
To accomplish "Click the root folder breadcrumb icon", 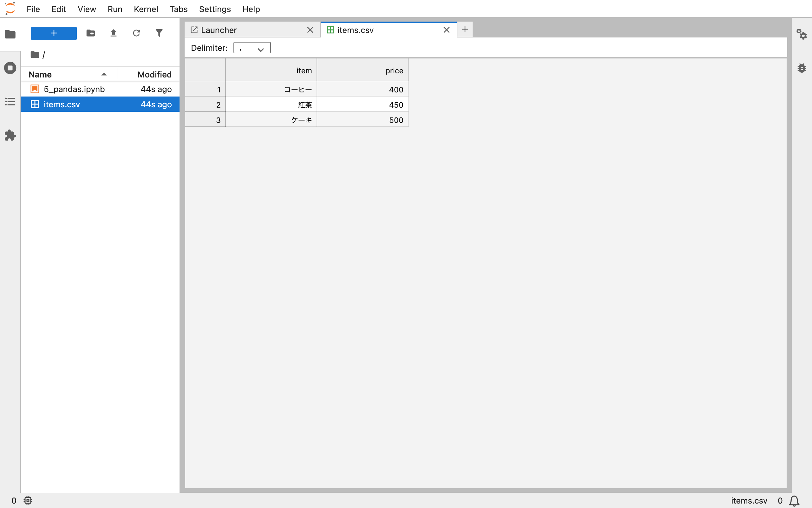I will (x=35, y=54).
